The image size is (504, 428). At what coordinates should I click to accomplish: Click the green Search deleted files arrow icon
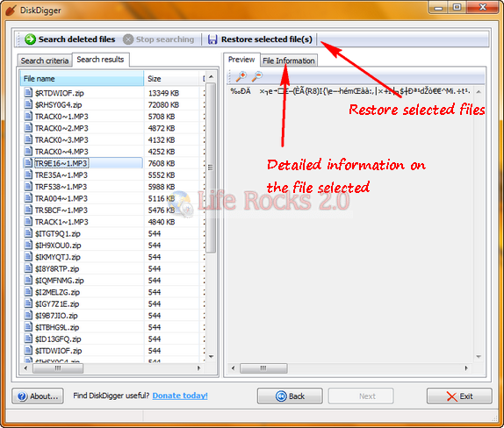(30, 39)
